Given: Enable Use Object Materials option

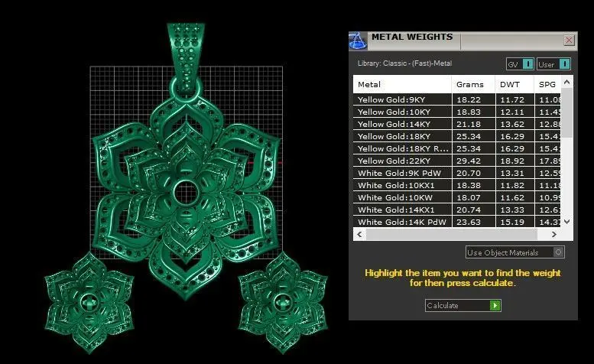Looking at the screenshot, I should click(514, 252).
